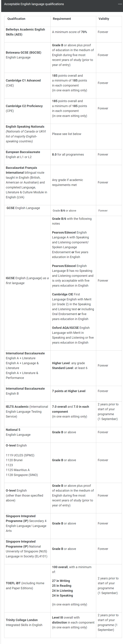Click the National 5 English Language entry
The width and height of the screenshot is (123, 644).
click(18, 432)
